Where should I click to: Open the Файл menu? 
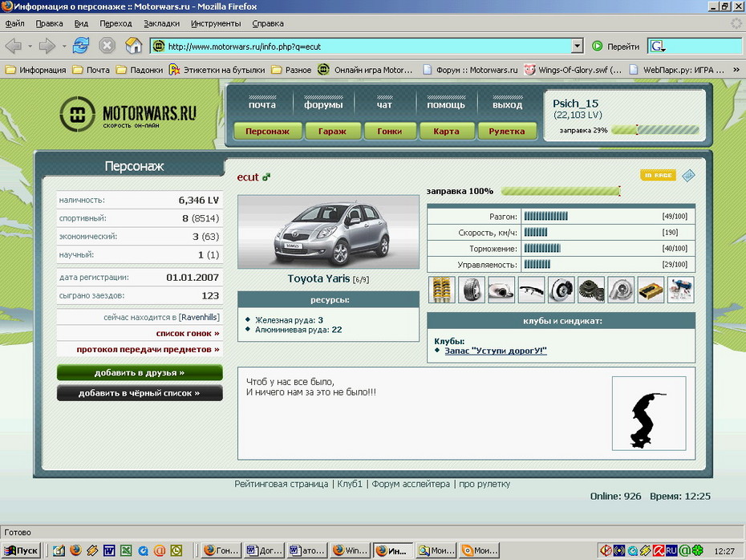point(14,23)
